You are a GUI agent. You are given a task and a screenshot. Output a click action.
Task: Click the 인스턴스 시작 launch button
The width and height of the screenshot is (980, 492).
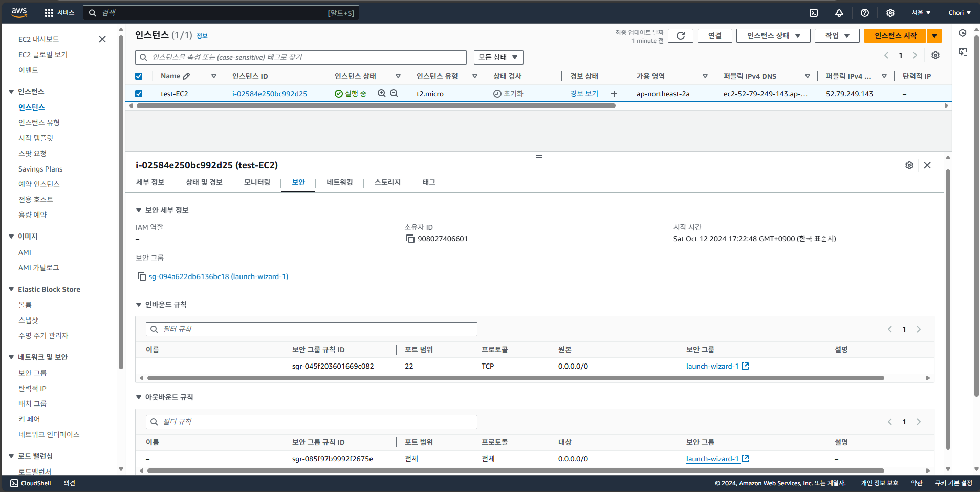(x=896, y=36)
